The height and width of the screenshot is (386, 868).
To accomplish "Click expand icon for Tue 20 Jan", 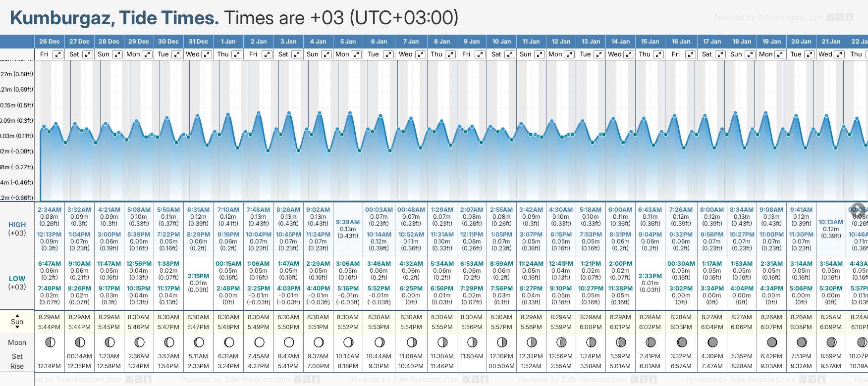I will tap(809, 54).
